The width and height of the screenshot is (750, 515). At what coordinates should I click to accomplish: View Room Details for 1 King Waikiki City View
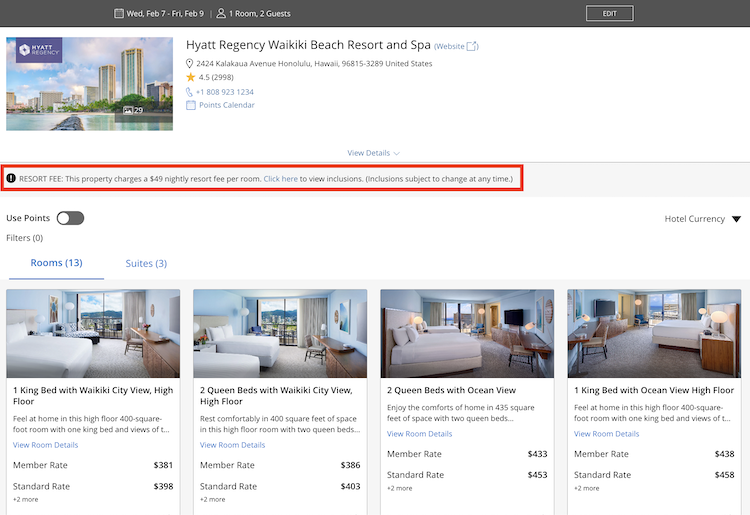coord(45,445)
